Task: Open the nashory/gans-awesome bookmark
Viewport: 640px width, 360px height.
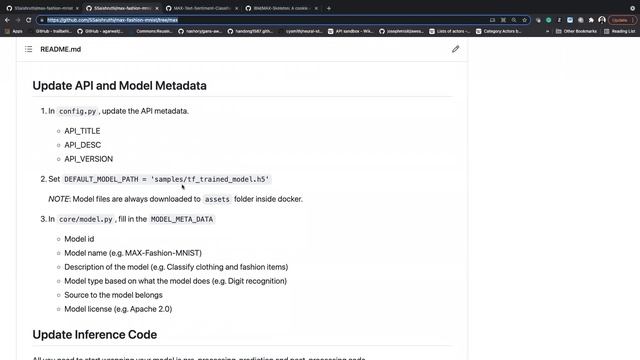Action: click(200, 31)
